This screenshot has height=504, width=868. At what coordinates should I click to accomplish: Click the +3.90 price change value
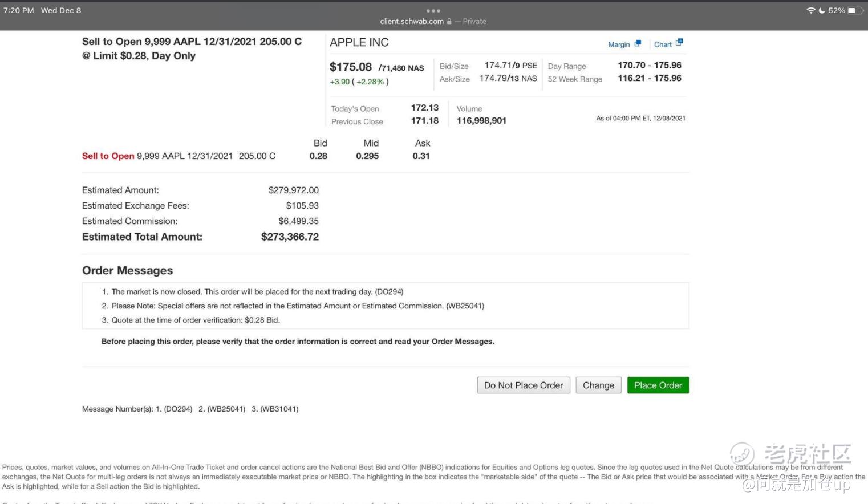point(340,82)
